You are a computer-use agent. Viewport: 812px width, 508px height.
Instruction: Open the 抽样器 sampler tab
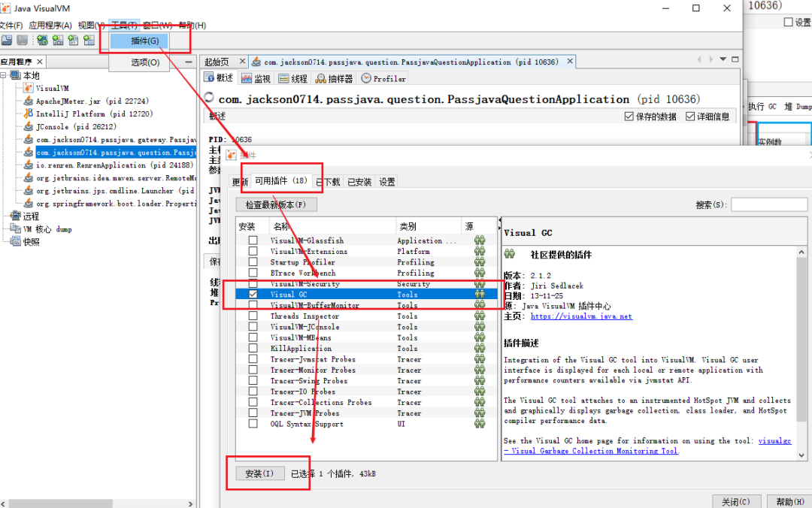coord(334,78)
